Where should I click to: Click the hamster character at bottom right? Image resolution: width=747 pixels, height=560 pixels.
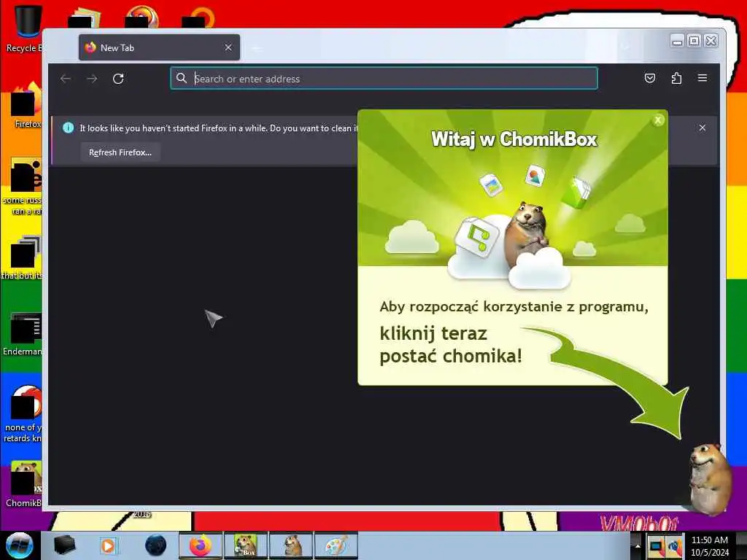coord(710,478)
